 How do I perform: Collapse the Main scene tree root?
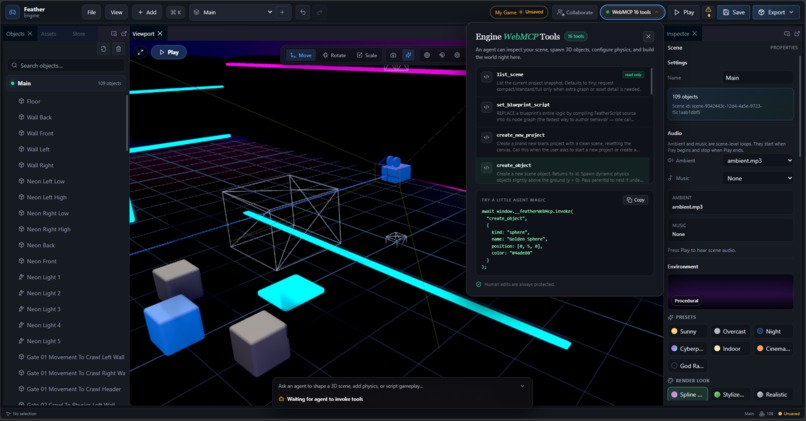pos(66,83)
